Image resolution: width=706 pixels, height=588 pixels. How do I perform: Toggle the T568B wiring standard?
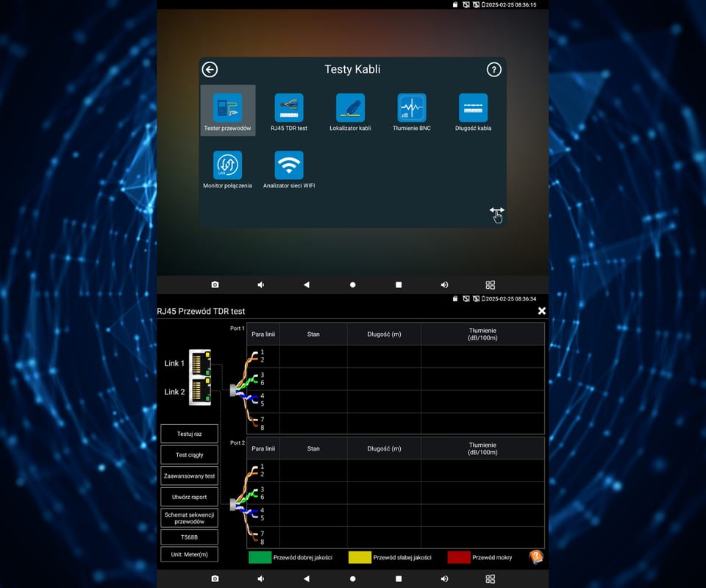click(190, 537)
